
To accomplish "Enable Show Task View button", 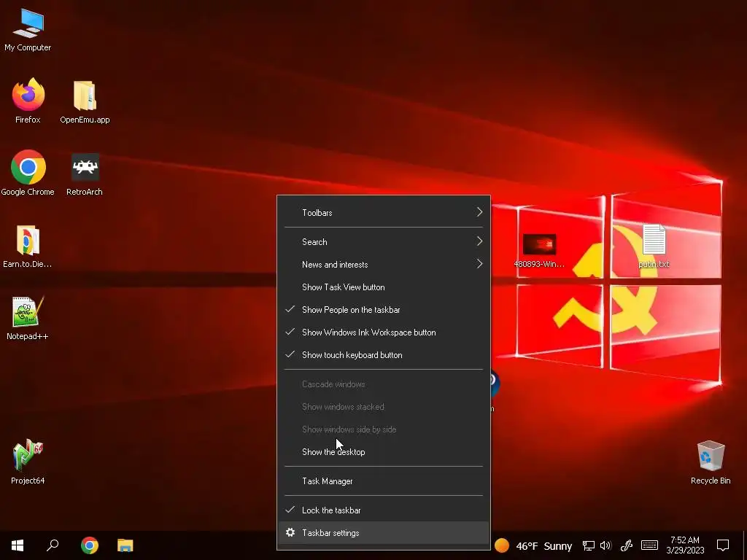I will (384, 287).
